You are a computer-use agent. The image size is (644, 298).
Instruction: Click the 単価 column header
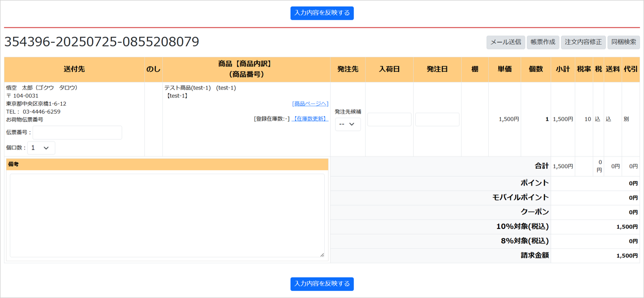pos(504,69)
